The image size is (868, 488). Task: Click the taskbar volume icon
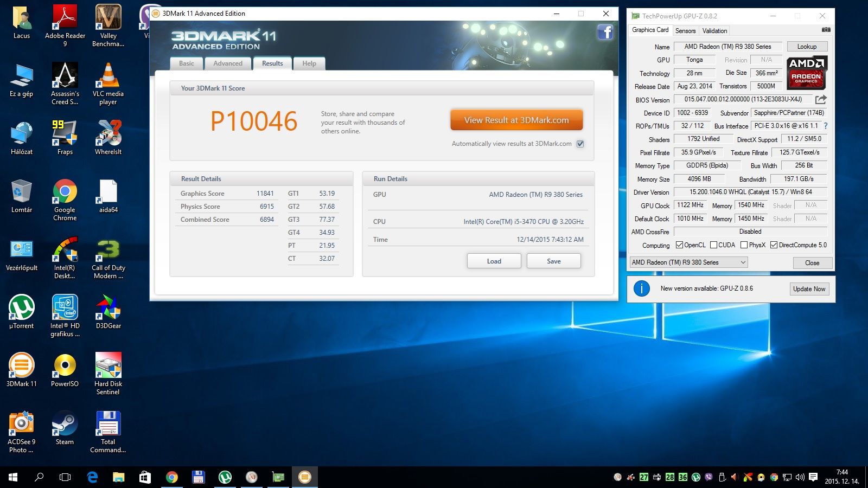tap(800, 477)
